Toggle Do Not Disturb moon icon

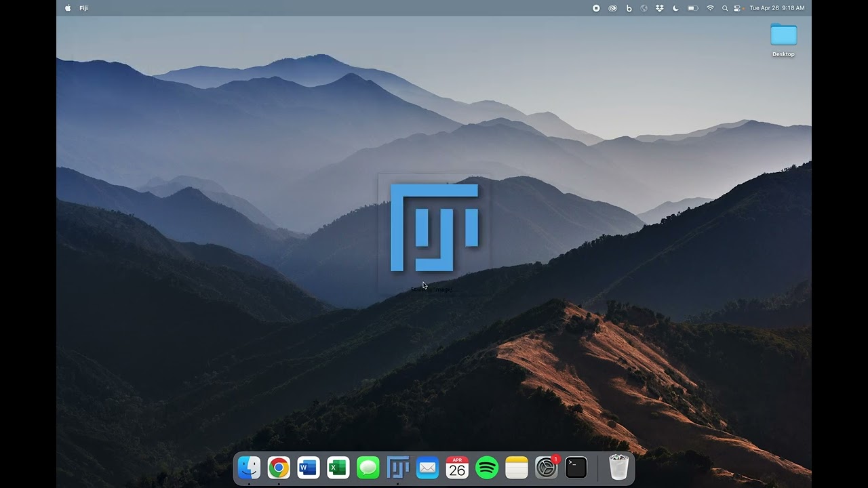(x=675, y=8)
